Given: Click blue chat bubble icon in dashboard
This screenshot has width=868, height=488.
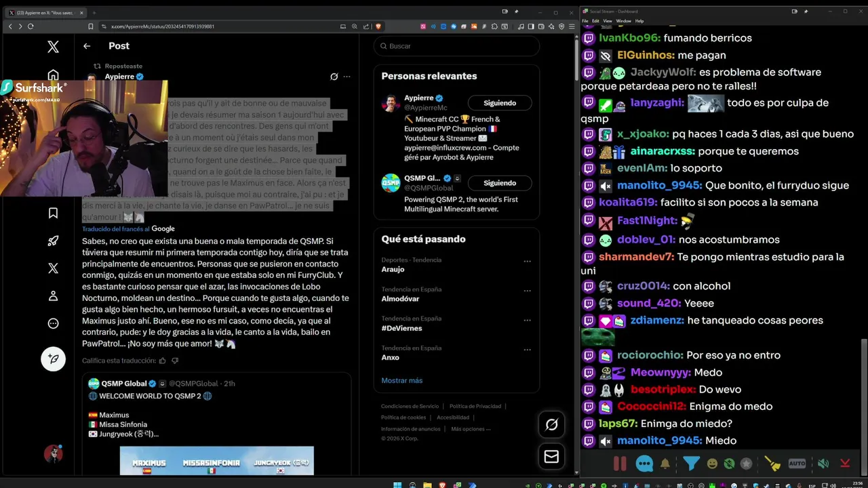Looking at the screenshot, I should click(x=644, y=464).
